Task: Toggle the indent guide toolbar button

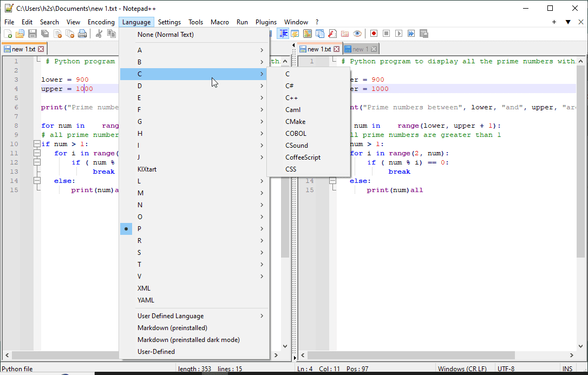Action: pyautogui.click(x=283, y=34)
